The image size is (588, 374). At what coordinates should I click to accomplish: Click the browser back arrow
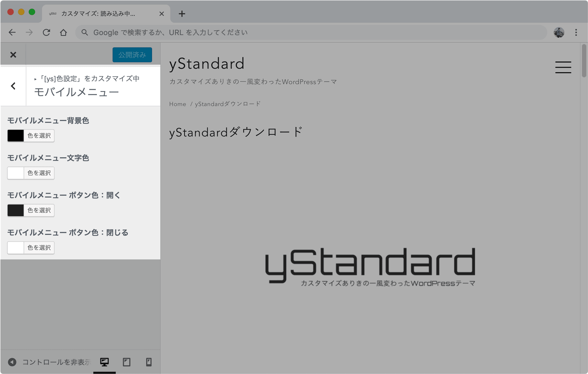point(12,33)
